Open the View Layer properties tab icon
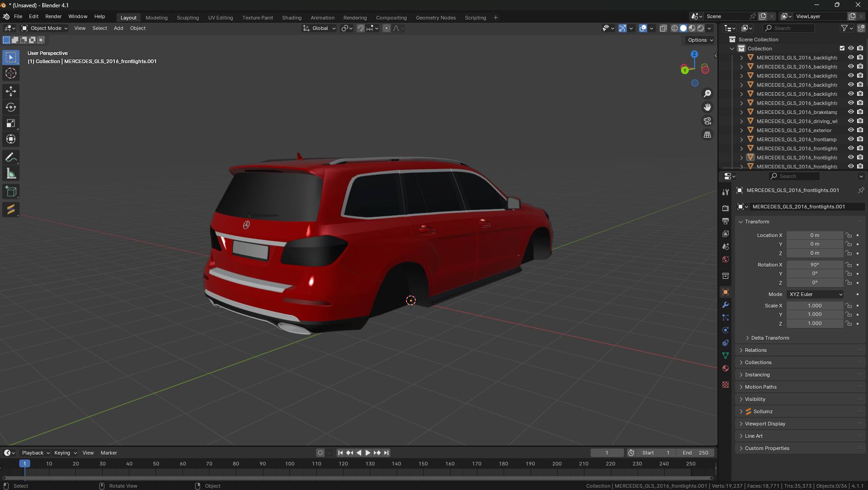The width and height of the screenshot is (868, 490). pyautogui.click(x=726, y=233)
